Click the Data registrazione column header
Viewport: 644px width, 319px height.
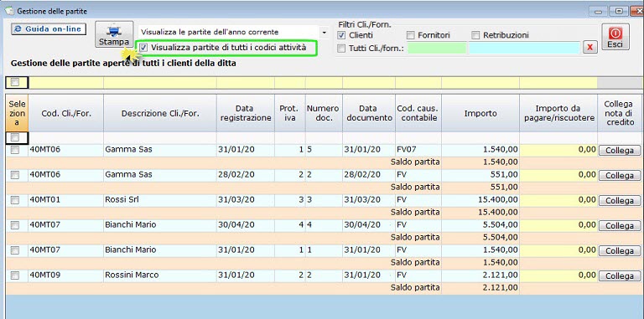(246, 114)
